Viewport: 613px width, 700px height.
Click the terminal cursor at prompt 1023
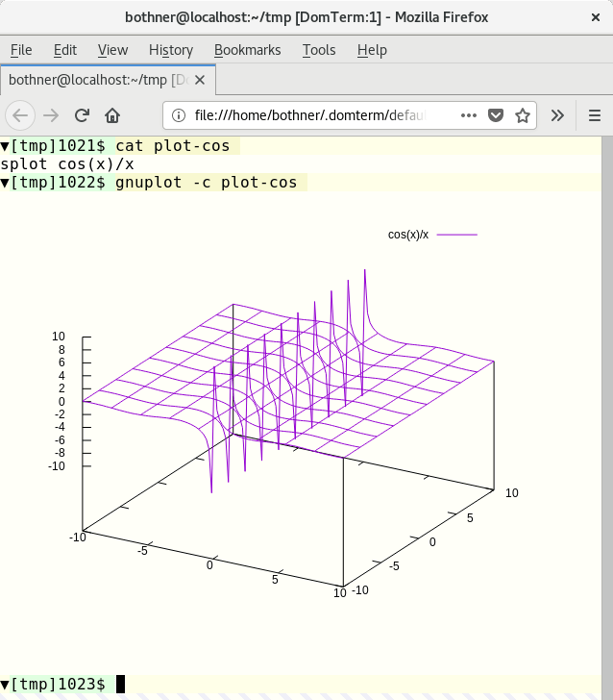(x=120, y=684)
